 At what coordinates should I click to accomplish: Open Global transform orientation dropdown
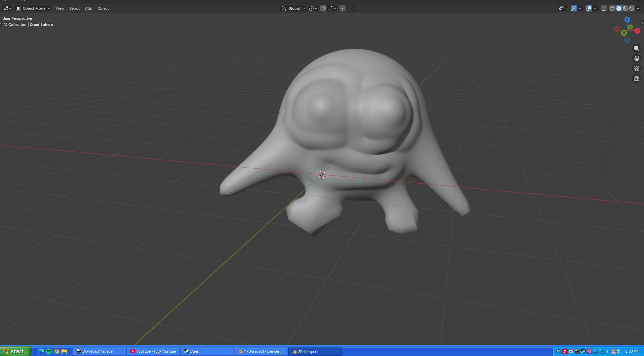[x=293, y=8]
